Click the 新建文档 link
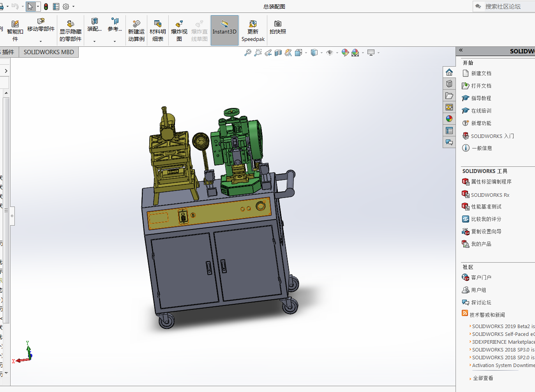535x392 pixels. [481, 73]
